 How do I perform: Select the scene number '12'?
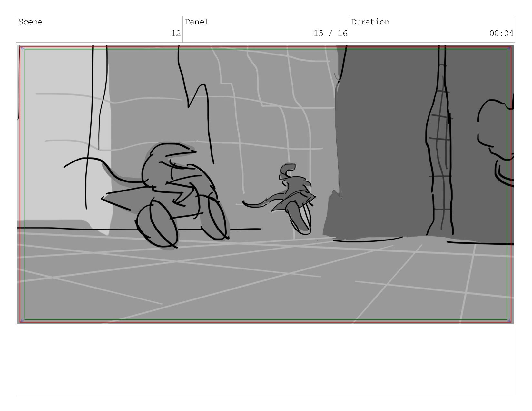[176, 33]
